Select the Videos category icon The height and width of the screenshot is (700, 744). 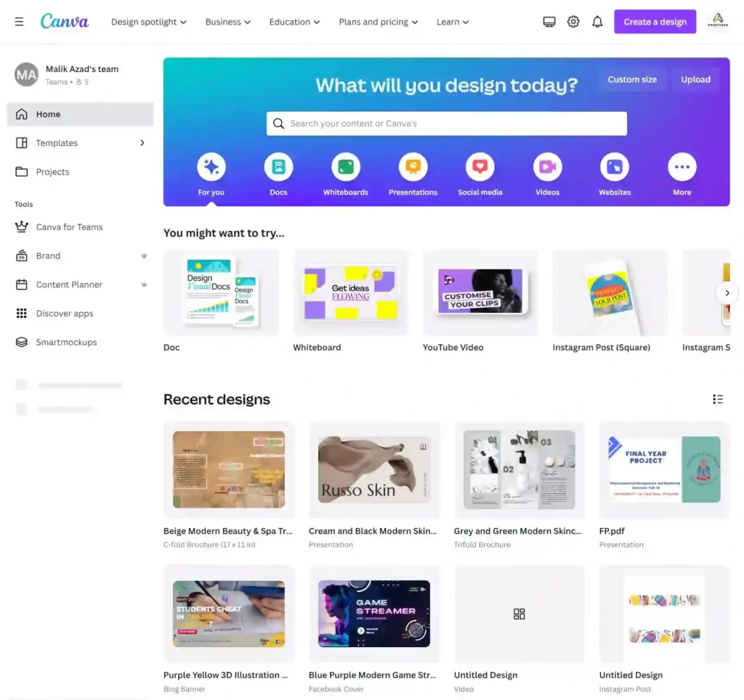coord(548,167)
